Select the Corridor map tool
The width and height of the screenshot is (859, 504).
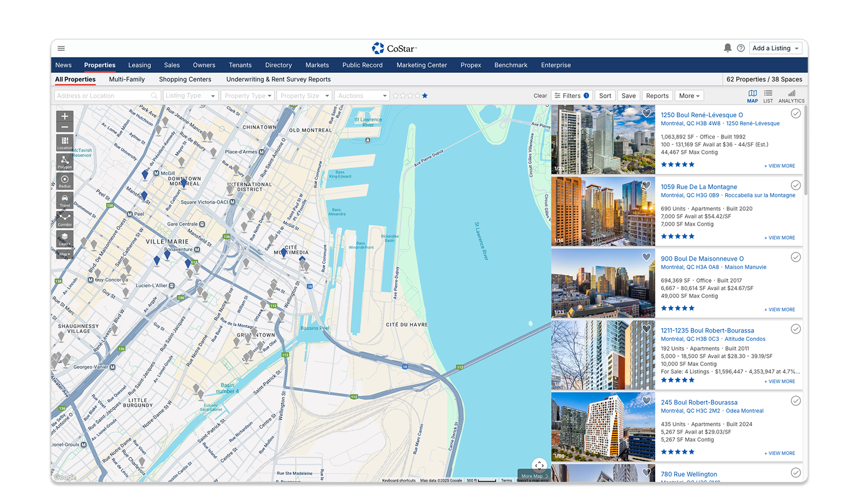click(64, 220)
